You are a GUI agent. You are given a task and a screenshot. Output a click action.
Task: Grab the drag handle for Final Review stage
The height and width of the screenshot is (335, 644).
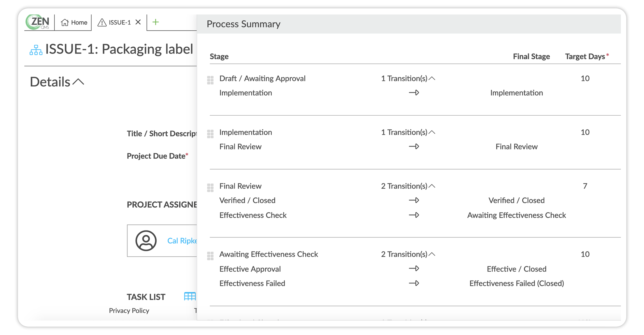[211, 188]
